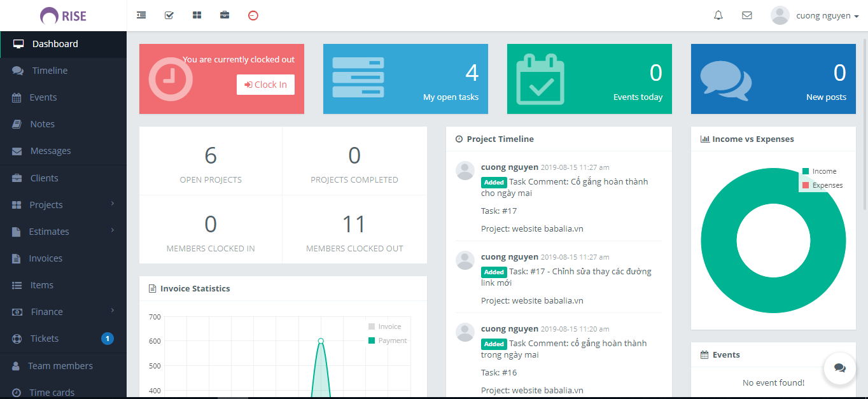The height and width of the screenshot is (399, 868).
Task: Click the green Income donut ring
Action: [x=718, y=241]
